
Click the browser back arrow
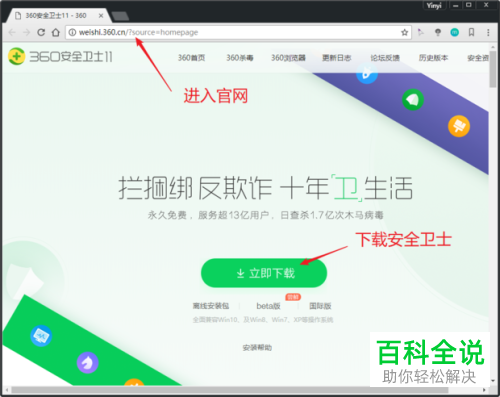pyautogui.click(x=12, y=32)
